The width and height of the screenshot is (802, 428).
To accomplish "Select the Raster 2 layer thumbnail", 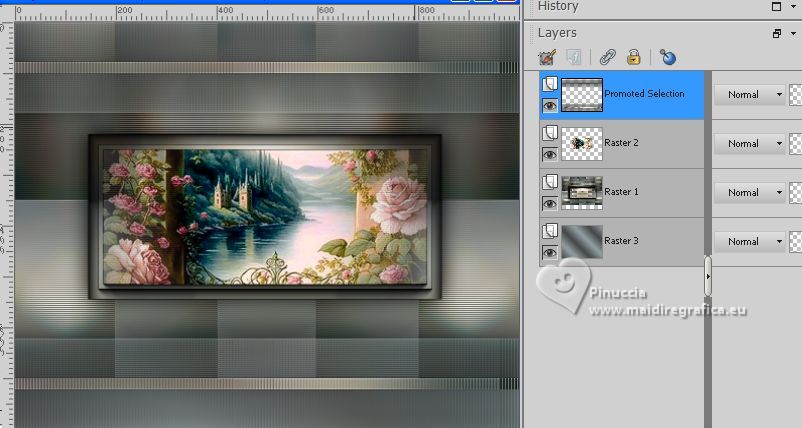I will coord(582,144).
